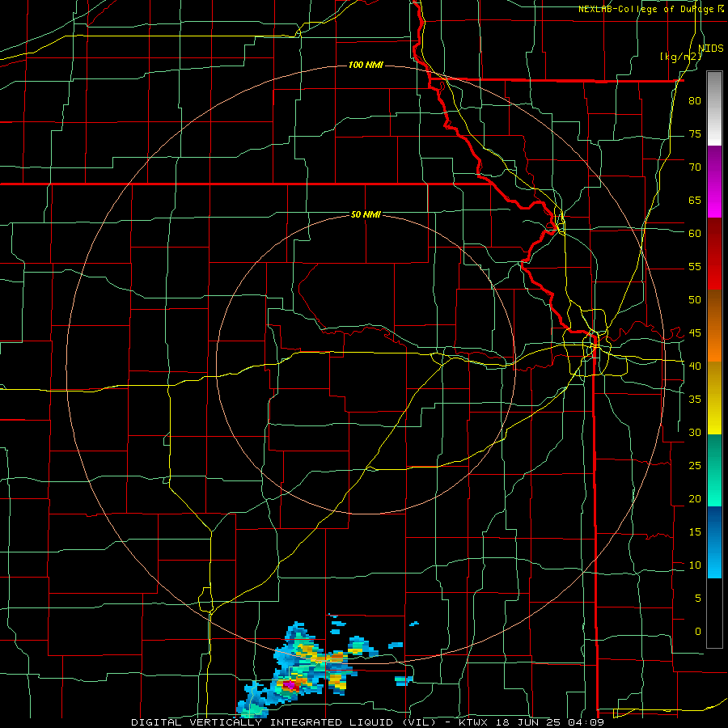Screen dimensions: 728x728
Task: Click the 5 value on the legend
Action: click(698, 599)
